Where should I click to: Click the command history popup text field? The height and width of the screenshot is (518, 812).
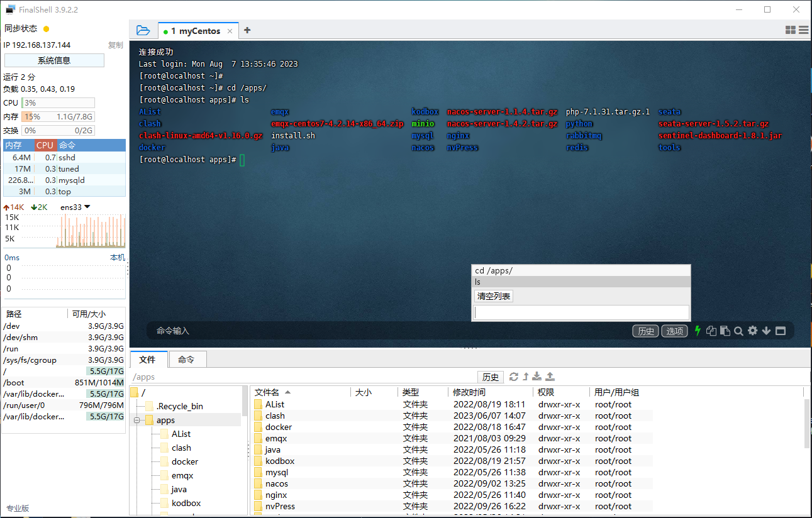tap(581, 312)
